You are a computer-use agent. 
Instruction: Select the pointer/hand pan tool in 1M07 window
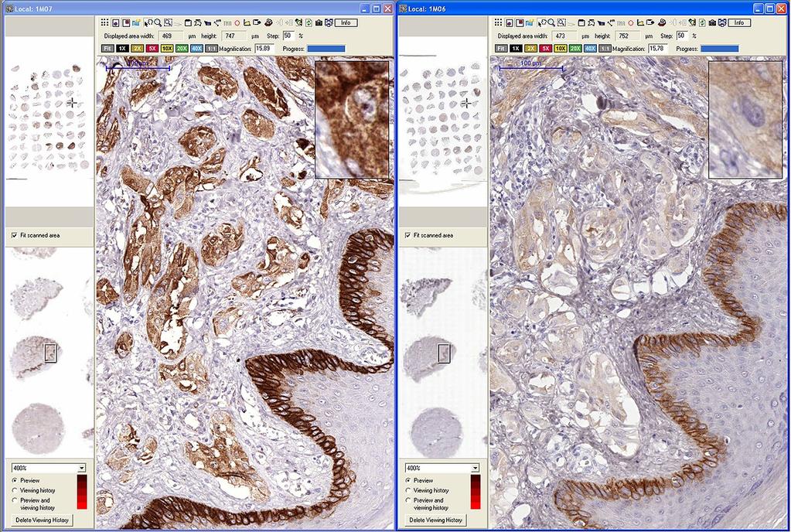click(148, 22)
